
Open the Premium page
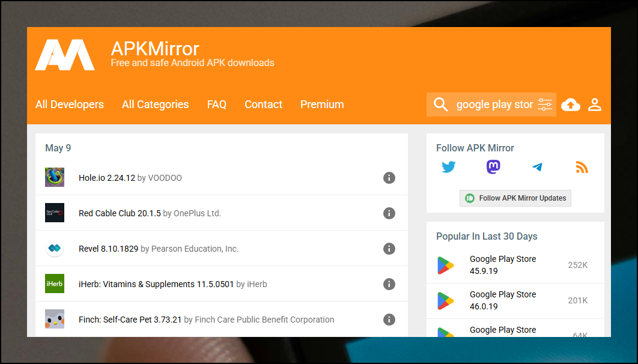point(322,105)
